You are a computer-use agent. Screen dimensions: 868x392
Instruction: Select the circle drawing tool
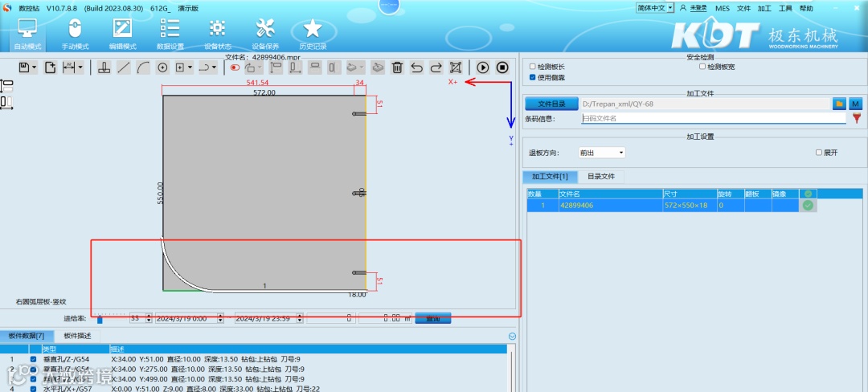point(162,67)
